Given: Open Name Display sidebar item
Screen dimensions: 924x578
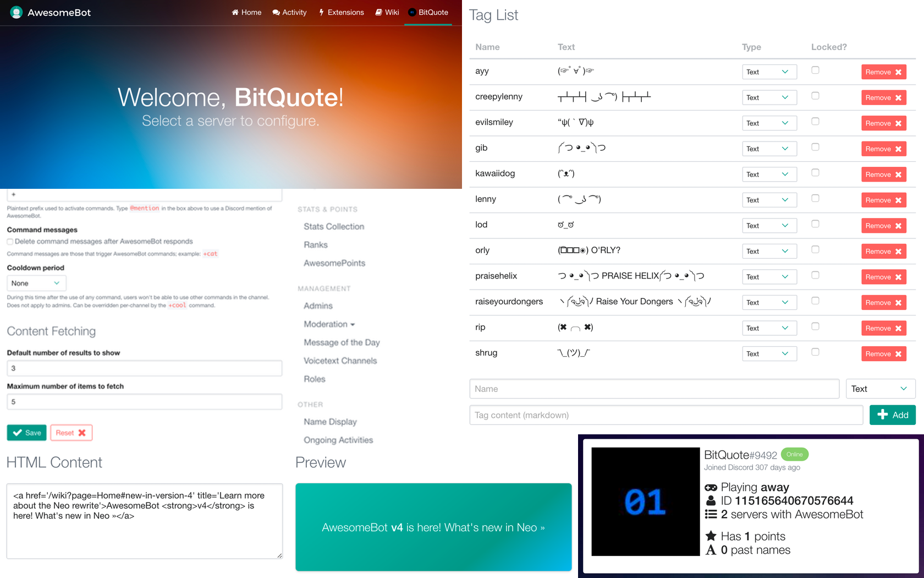Looking at the screenshot, I should [330, 422].
